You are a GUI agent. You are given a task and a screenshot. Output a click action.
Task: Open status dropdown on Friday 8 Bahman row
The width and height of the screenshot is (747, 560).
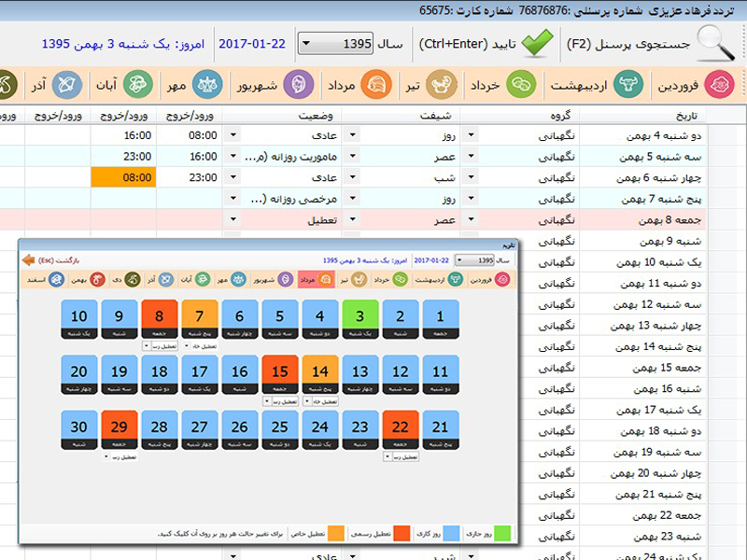click(x=233, y=219)
